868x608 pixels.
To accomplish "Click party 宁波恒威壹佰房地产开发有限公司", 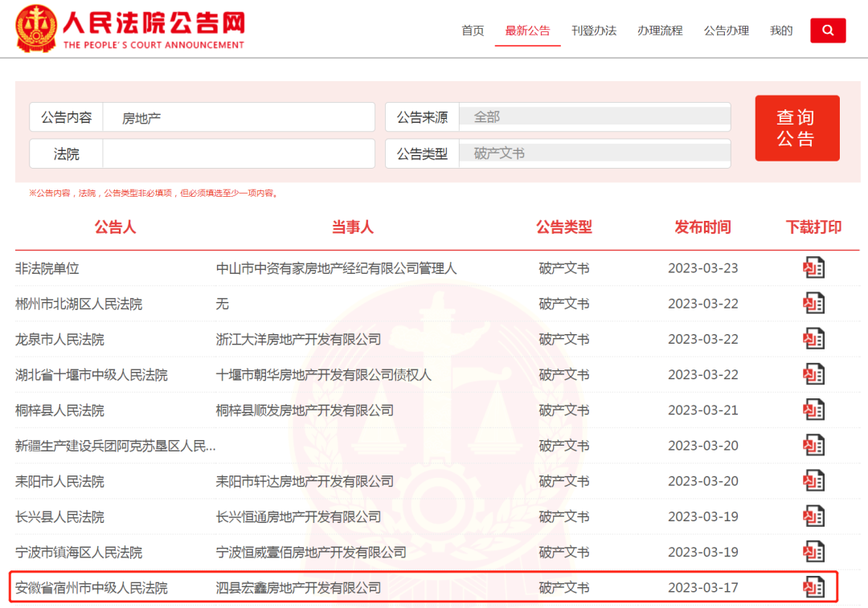I will (311, 552).
